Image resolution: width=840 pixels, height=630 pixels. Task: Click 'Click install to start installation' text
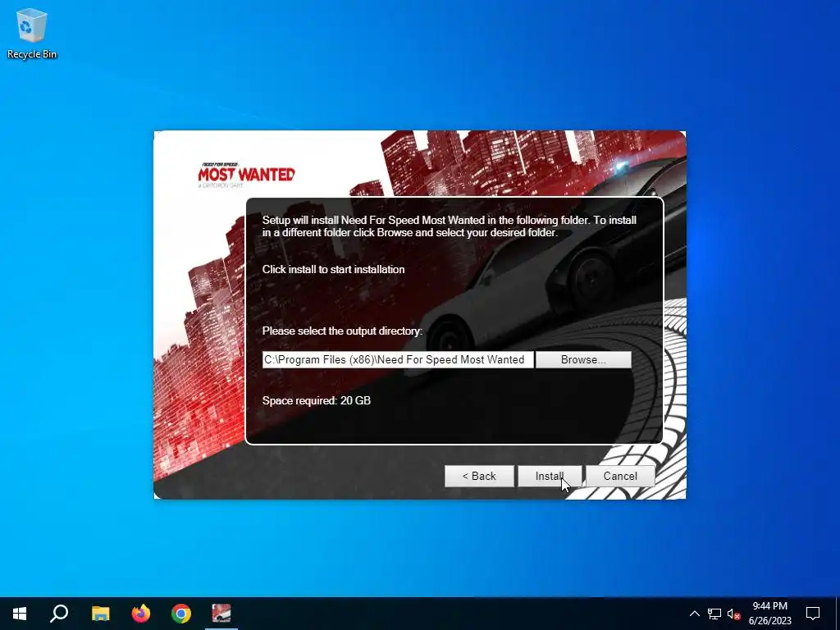(333, 269)
